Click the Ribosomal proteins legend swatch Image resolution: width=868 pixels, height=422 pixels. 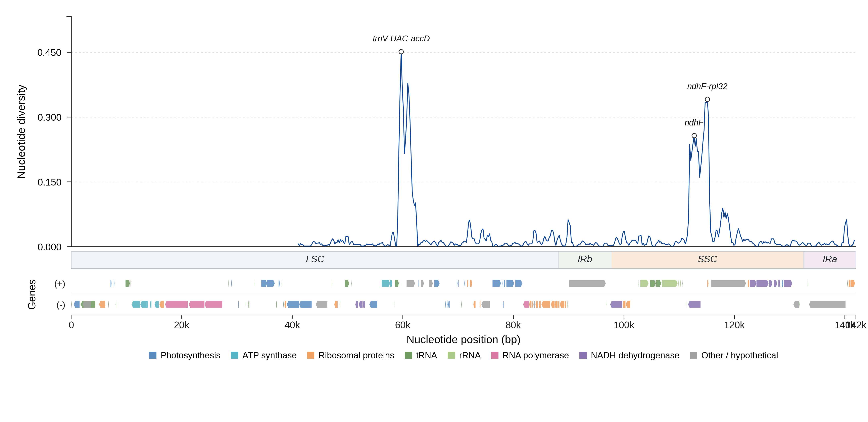click(311, 355)
